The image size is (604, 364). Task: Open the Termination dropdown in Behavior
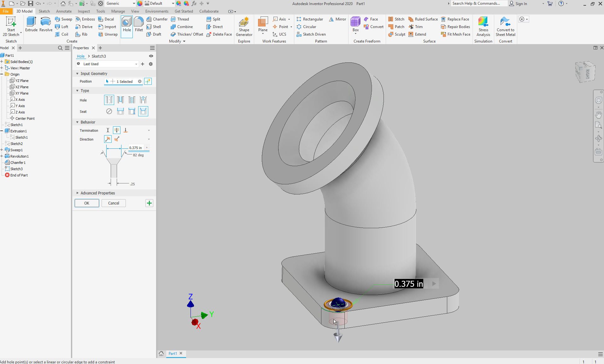pyautogui.click(x=149, y=130)
